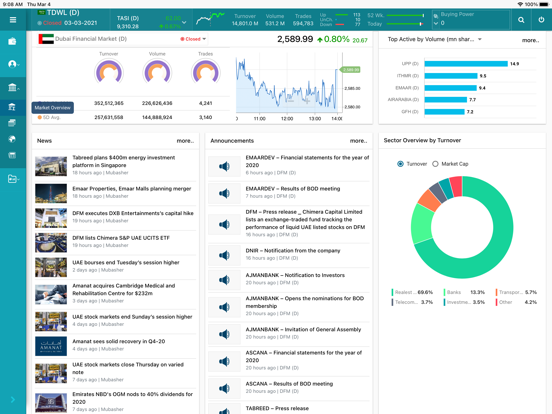Tap the 2,589.99 index value
The width and height of the screenshot is (552, 414).
295,39
